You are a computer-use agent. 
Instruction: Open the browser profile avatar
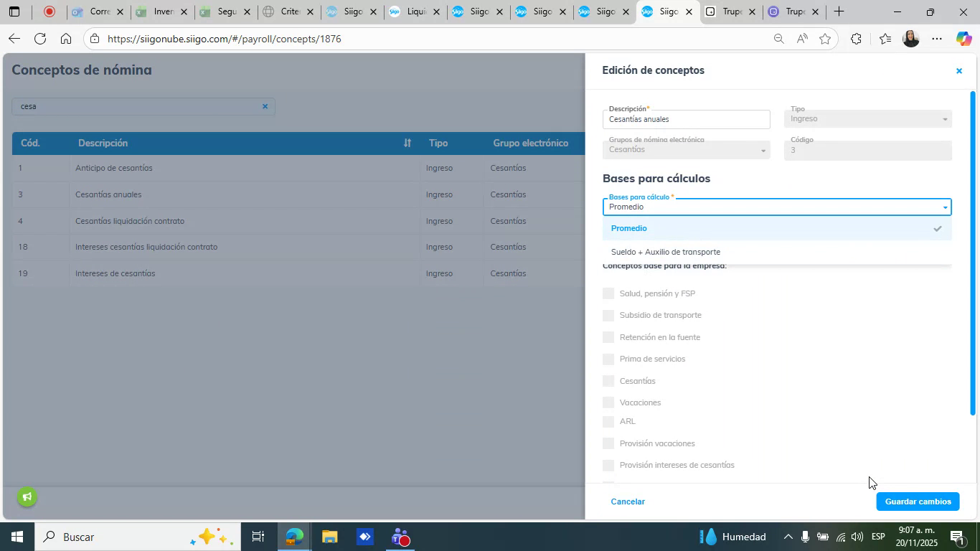[x=911, y=39]
